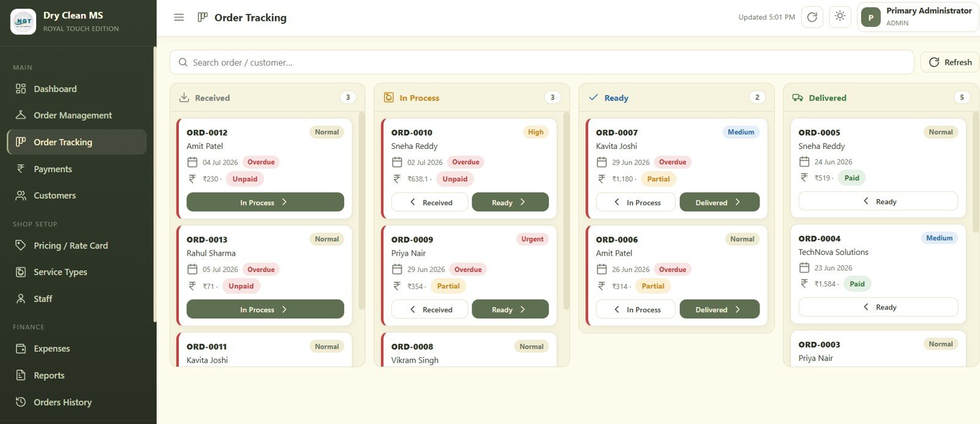The height and width of the screenshot is (424, 980).
Task: Open Orders History page
Action: click(x=77, y=403)
